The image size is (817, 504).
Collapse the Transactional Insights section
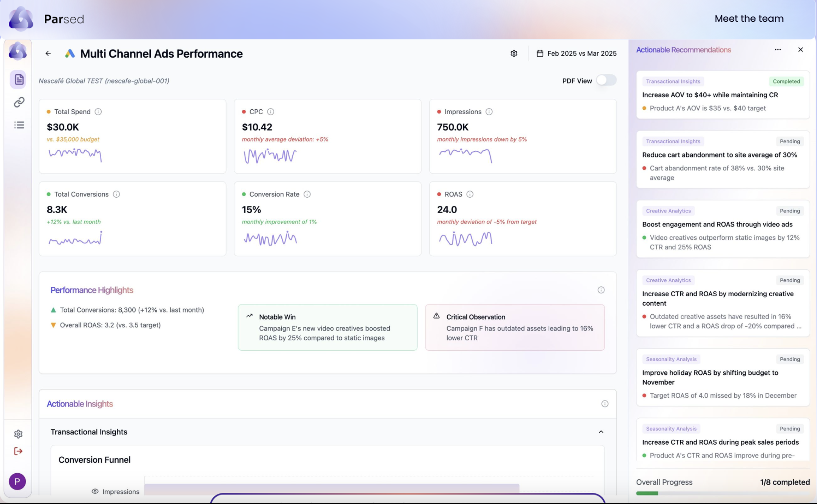(x=601, y=432)
